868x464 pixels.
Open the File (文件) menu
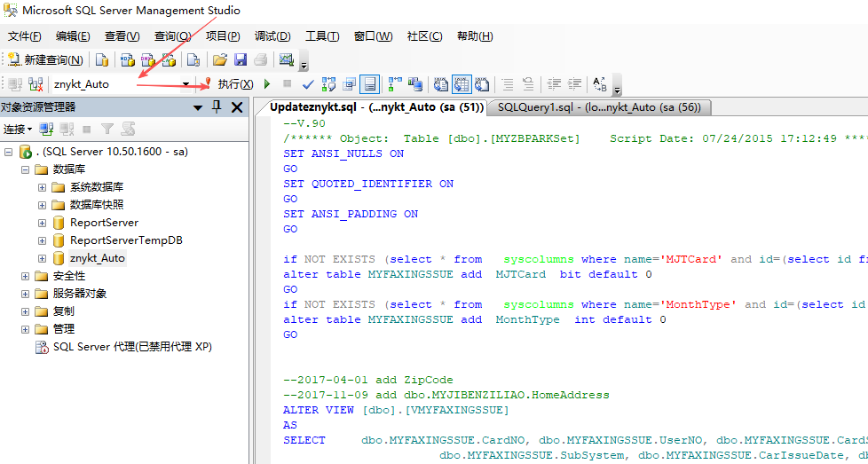point(24,36)
